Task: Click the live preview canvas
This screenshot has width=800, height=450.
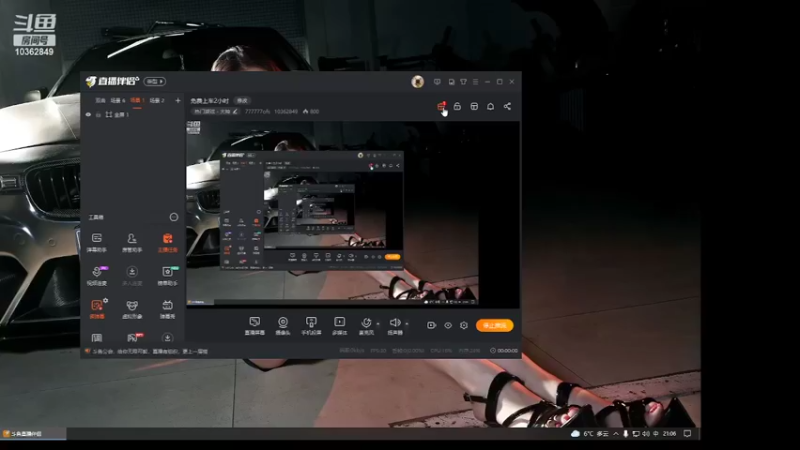Action: point(353,214)
